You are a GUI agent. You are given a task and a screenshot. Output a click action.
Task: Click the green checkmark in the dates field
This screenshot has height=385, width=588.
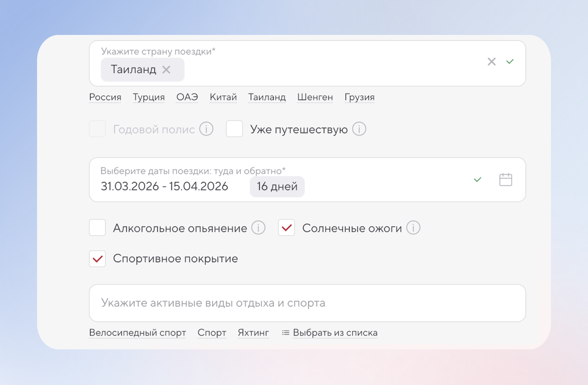pos(477,179)
